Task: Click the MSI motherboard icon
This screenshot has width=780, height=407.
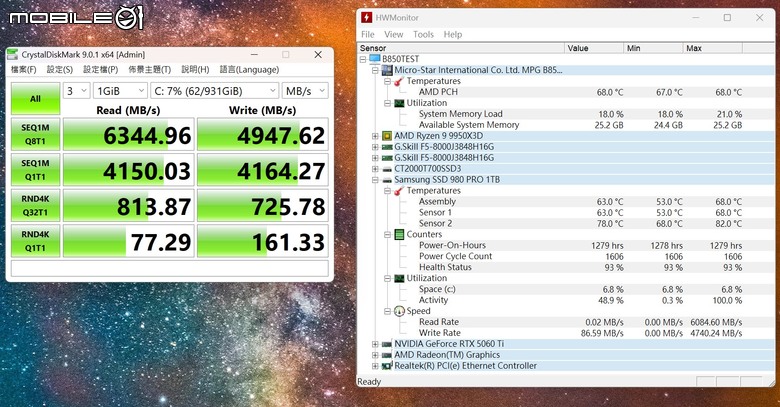Action: click(387, 70)
